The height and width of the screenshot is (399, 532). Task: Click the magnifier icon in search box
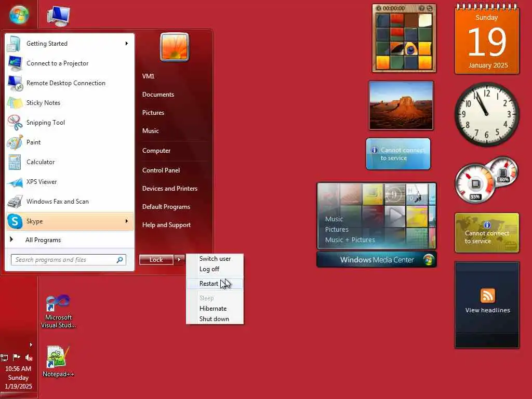click(120, 260)
